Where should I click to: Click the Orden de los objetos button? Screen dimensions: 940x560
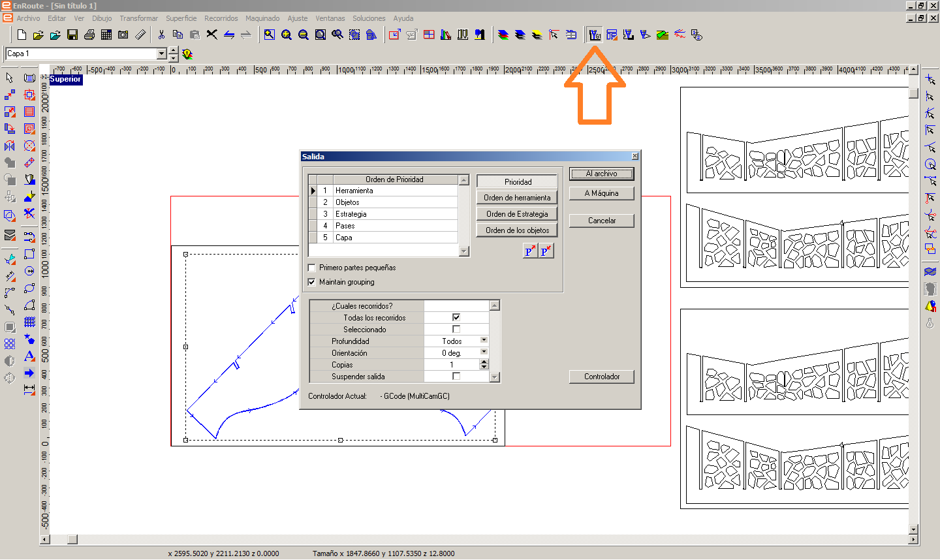(517, 230)
